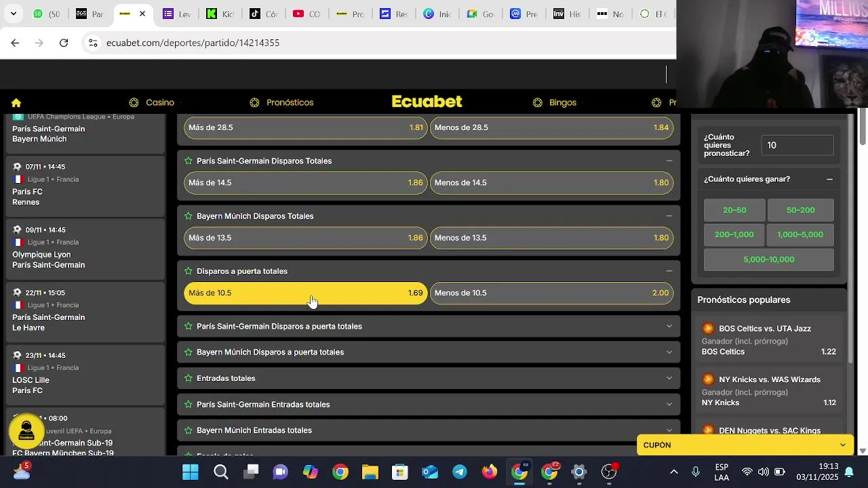Select Más de 14.5 at 1.86
Image resolution: width=868 pixels, height=488 pixels.
pos(306,182)
